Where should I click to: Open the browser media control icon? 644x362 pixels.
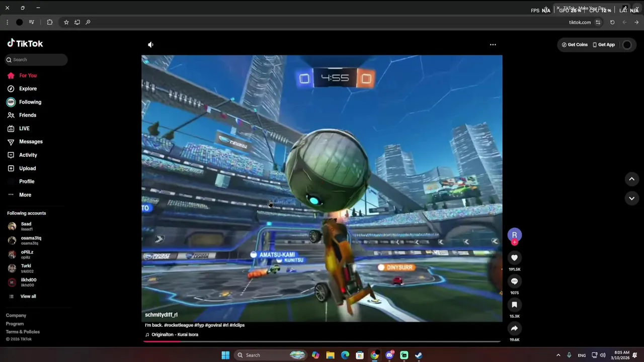(x=32, y=22)
